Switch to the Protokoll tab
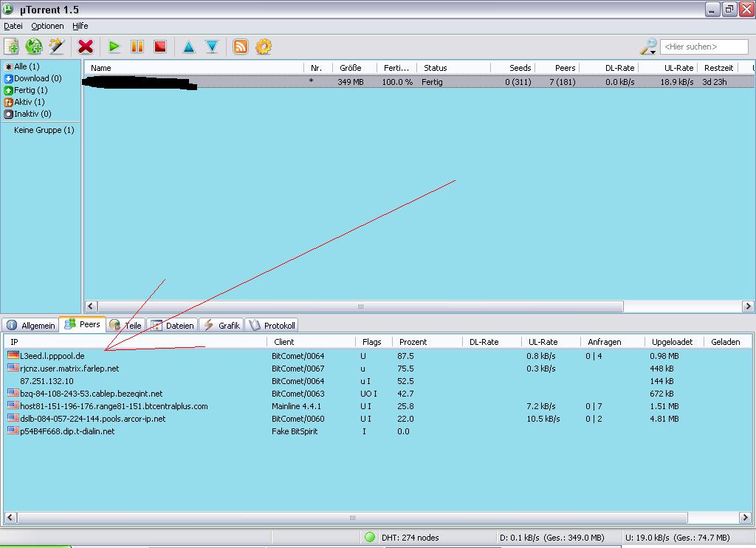 point(272,326)
